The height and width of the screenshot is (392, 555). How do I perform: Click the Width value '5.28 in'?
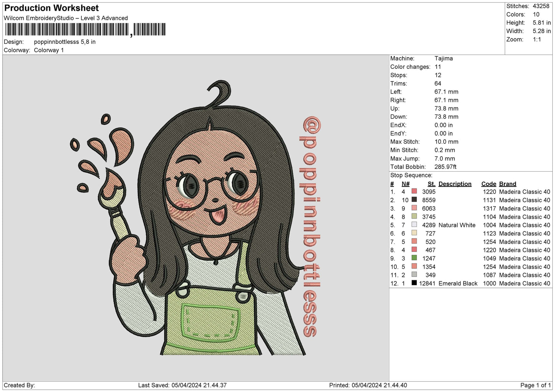tap(542, 31)
